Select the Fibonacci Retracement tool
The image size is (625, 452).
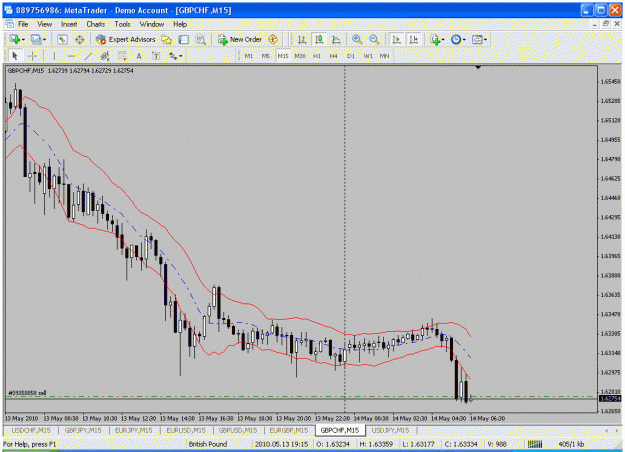[122, 56]
